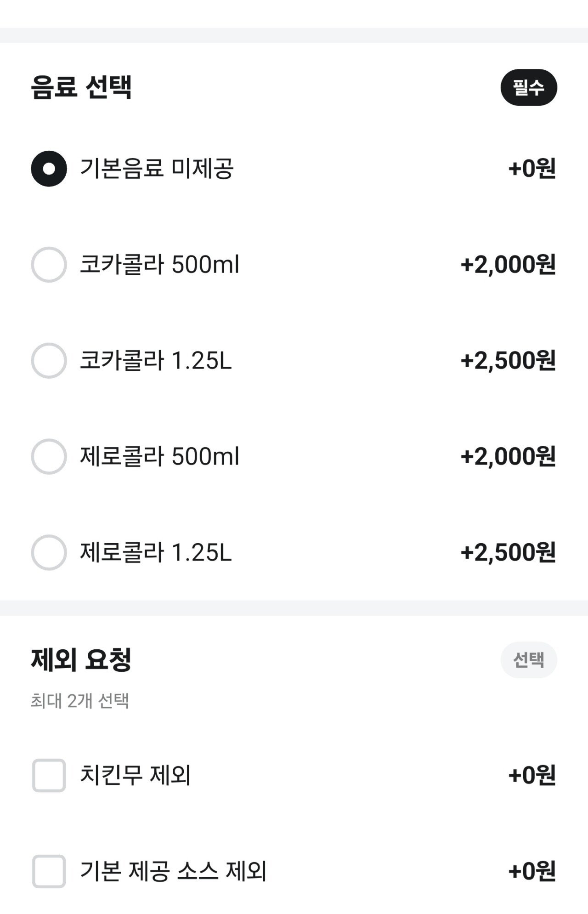Tap the 최대 2개 선택 hint text
This screenshot has width=588, height=914.
pyautogui.click(x=79, y=701)
